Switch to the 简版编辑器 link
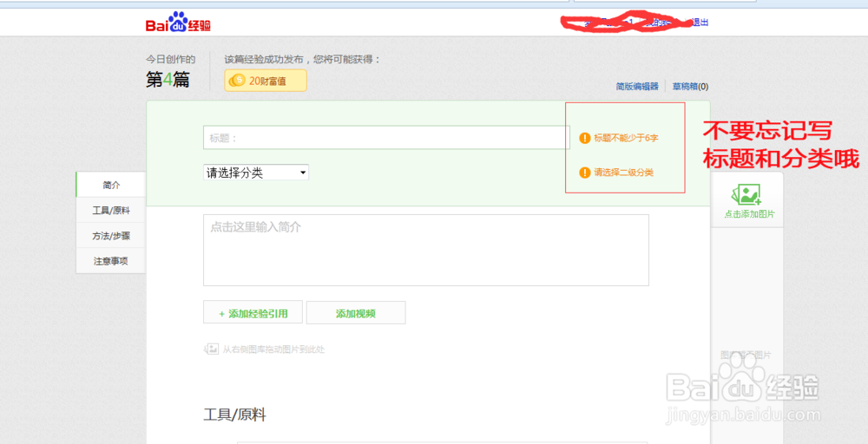The width and height of the screenshot is (868, 444). (x=637, y=86)
